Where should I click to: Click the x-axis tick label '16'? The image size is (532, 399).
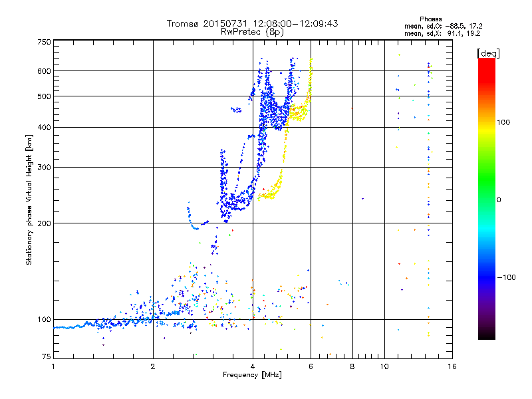coord(452,366)
